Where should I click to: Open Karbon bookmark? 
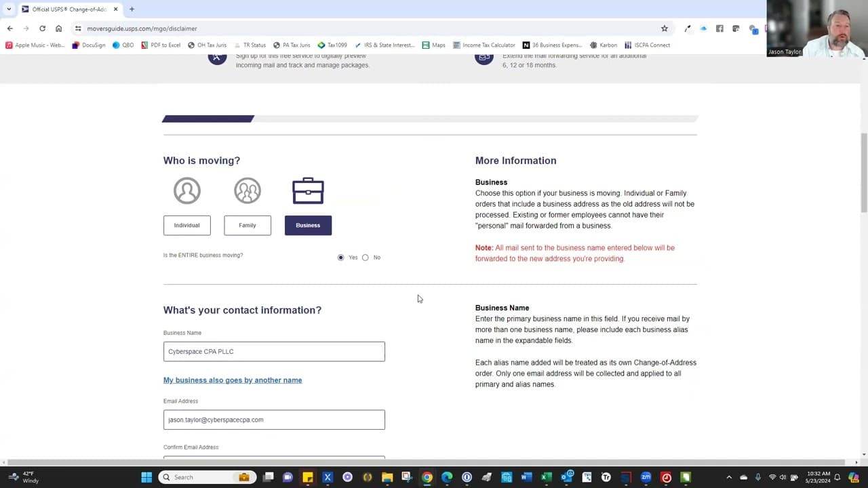point(604,45)
